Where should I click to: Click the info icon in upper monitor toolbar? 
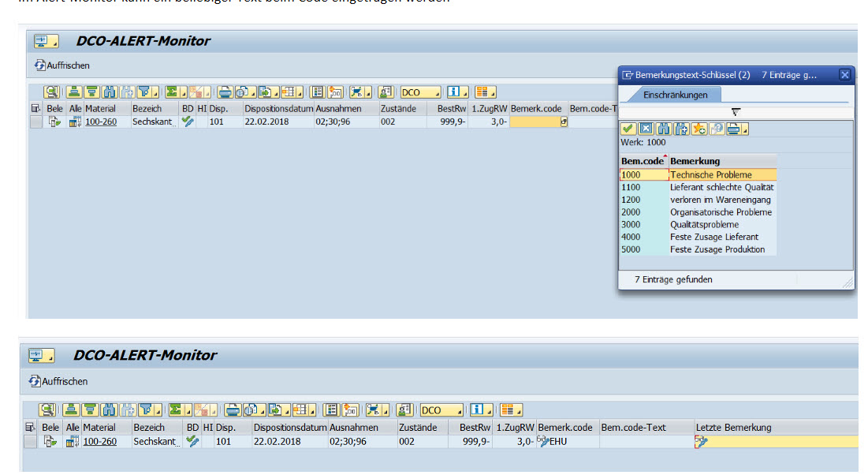[456, 92]
